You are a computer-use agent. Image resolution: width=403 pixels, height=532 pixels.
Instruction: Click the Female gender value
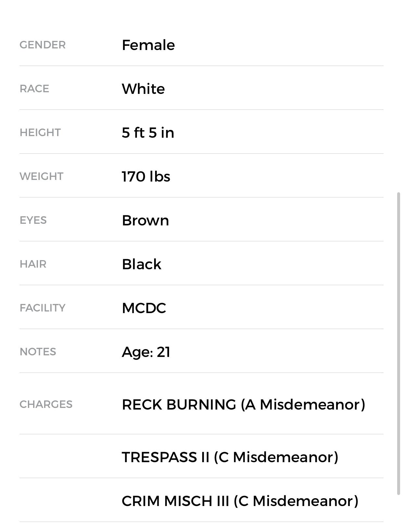[148, 45]
